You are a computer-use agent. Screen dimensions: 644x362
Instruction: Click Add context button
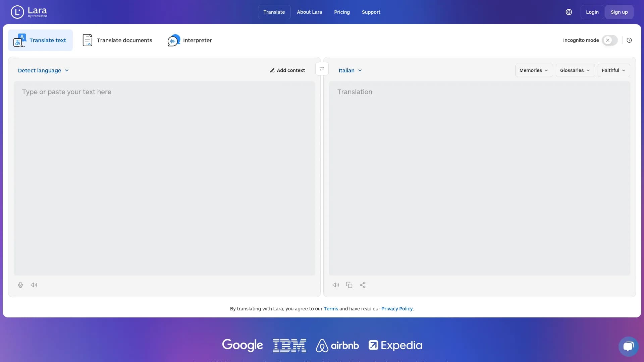tap(287, 70)
